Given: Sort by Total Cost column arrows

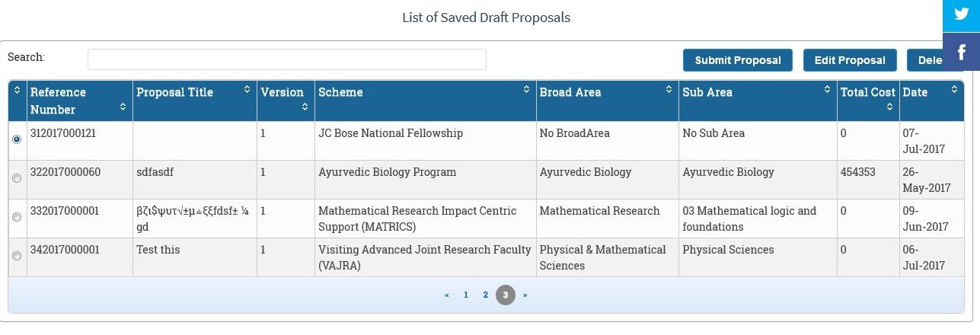Looking at the screenshot, I should (890, 107).
